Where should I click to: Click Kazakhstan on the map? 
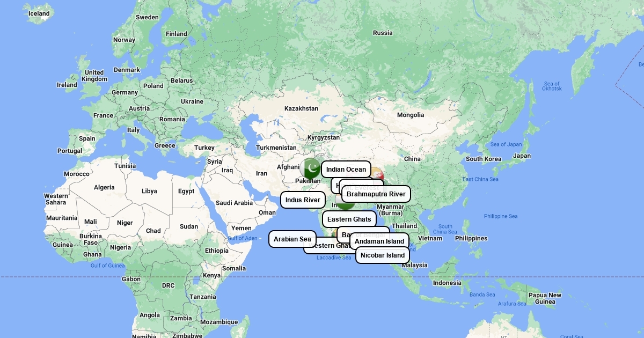pyautogui.click(x=301, y=108)
